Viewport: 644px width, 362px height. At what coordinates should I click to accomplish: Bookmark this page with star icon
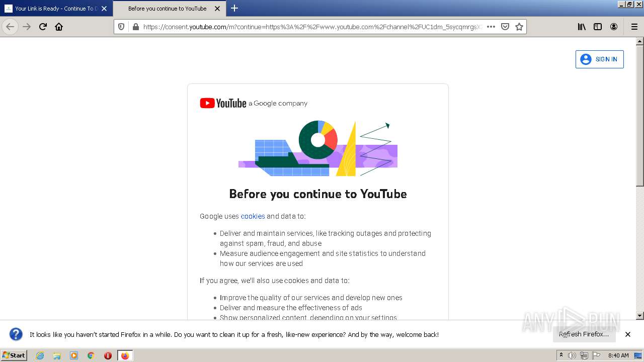(519, 27)
